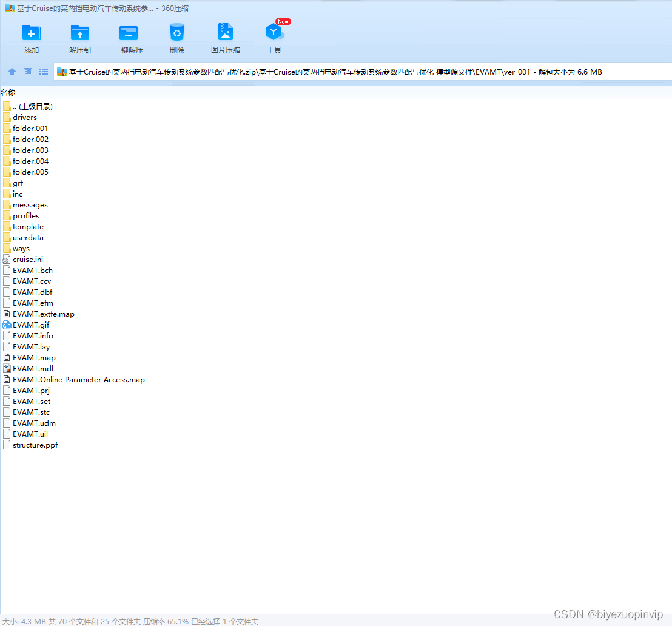Click the 一键解压 (one-click extract) icon
Image resolution: width=672 pixels, height=626 pixels.
click(128, 33)
